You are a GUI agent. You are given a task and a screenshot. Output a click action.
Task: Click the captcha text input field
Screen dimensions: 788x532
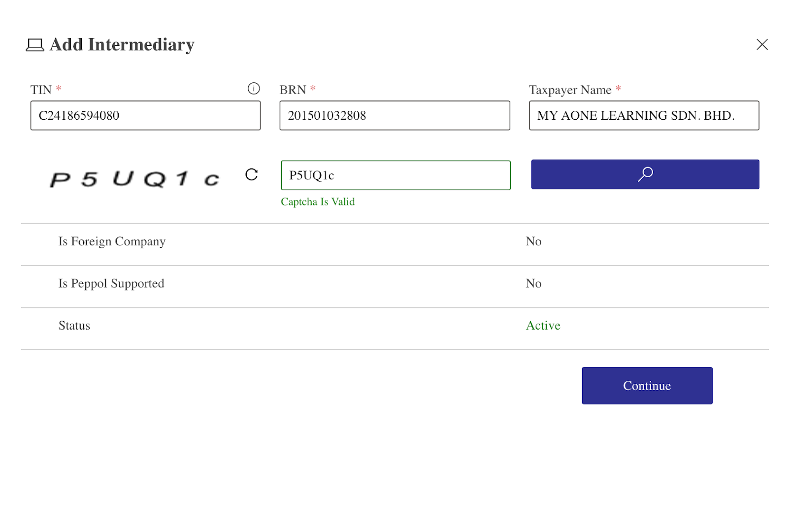click(x=396, y=175)
